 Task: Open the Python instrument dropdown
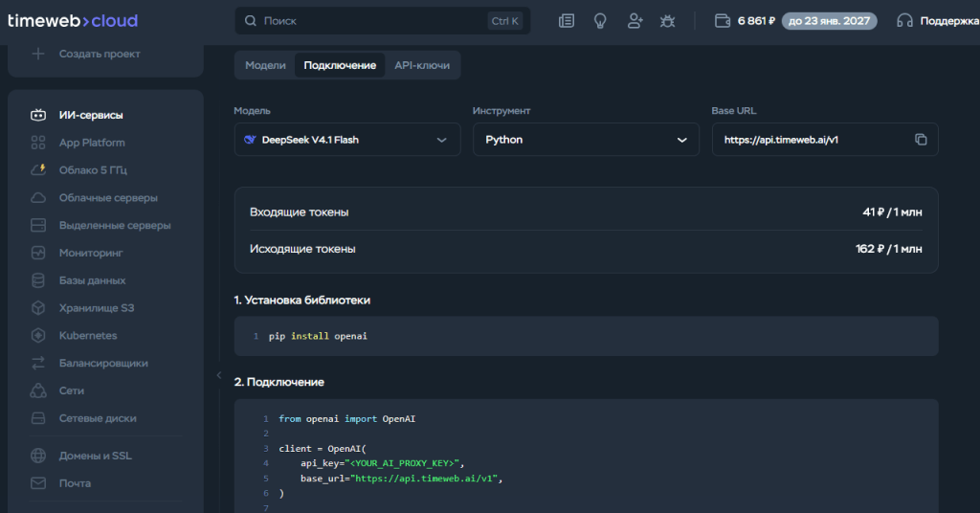(586, 140)
